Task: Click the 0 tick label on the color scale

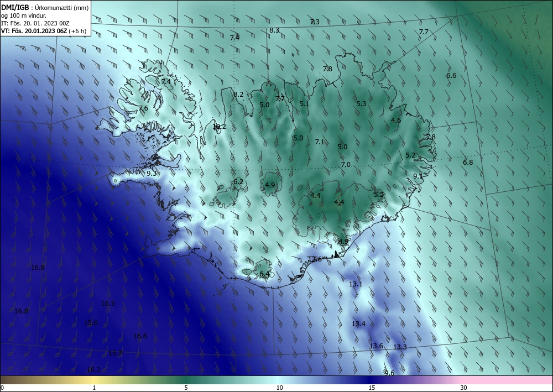Action: [x=2, y=388]
